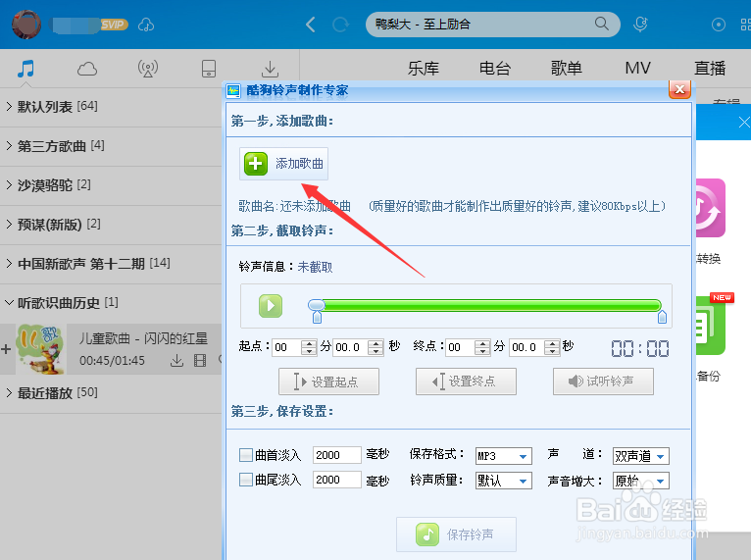
Task: Adjust the end-point seconds stepper arrows
Action: click(x=552, y=347)
